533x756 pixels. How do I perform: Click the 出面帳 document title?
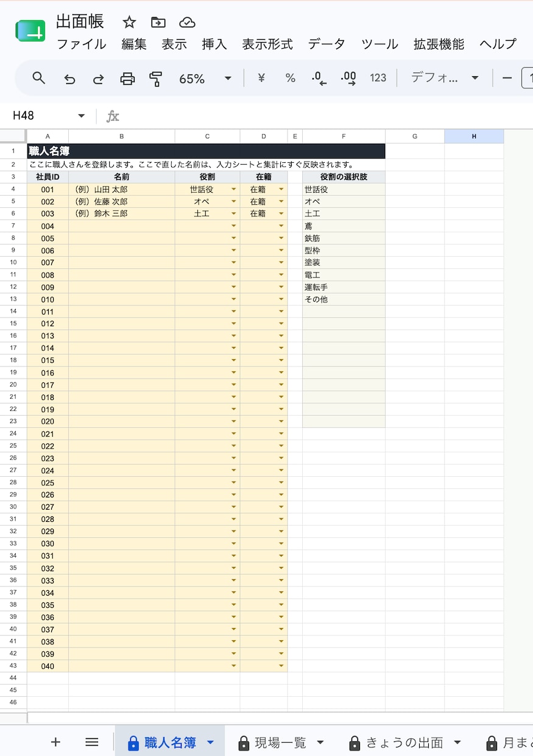[80, 21]
